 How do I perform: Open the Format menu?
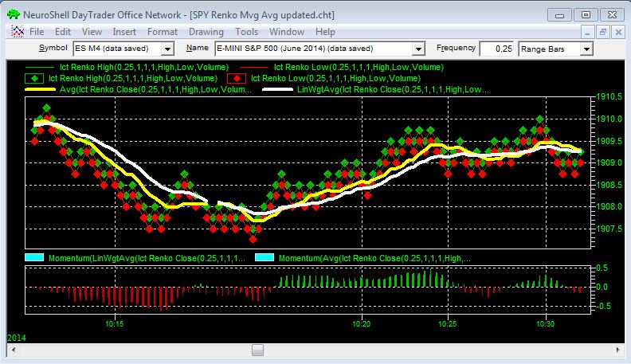click(x=163, y=32)
